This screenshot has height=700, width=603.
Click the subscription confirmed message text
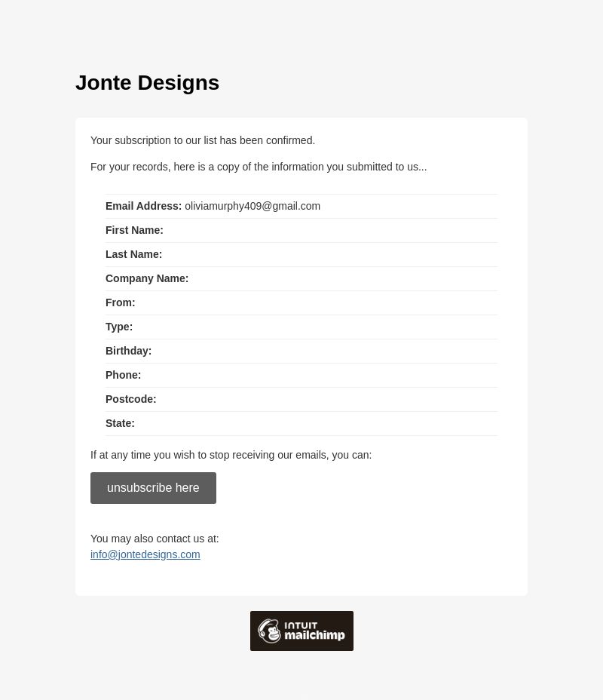(x=203, y=140)
